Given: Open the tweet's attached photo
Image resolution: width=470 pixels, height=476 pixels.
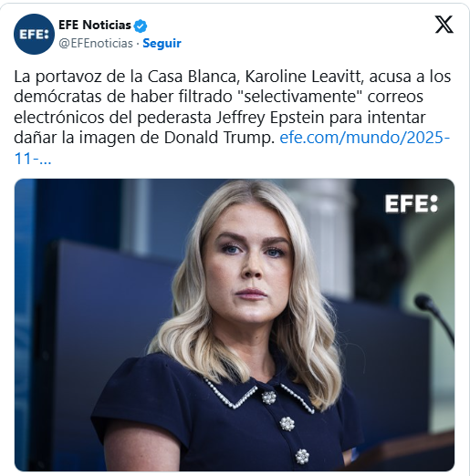Looking at the screenshot, I should pos(235,325).
